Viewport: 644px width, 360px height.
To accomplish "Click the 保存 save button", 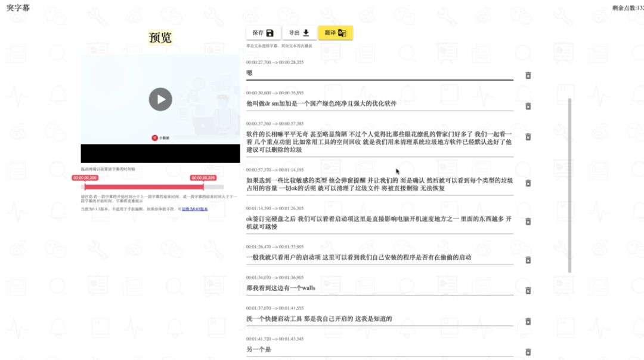I will [x=264, y=33].
